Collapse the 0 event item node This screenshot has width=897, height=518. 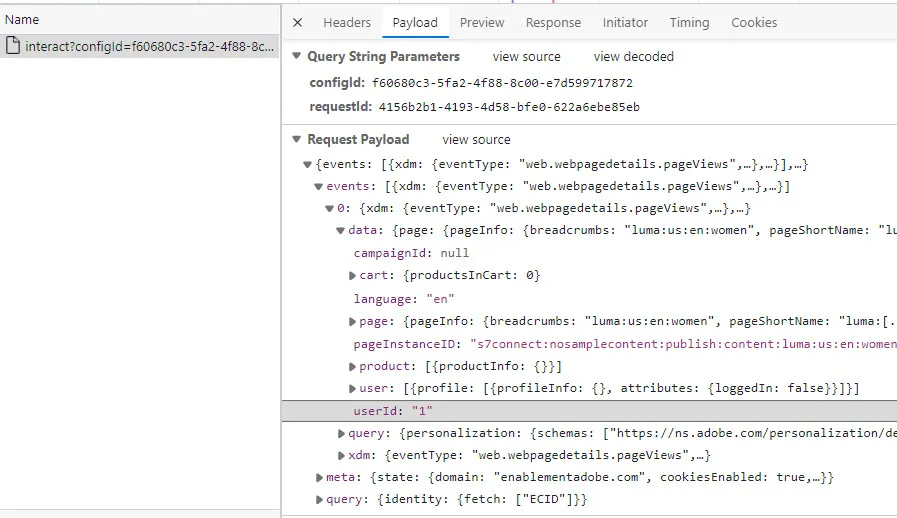(x=329, y=208)
